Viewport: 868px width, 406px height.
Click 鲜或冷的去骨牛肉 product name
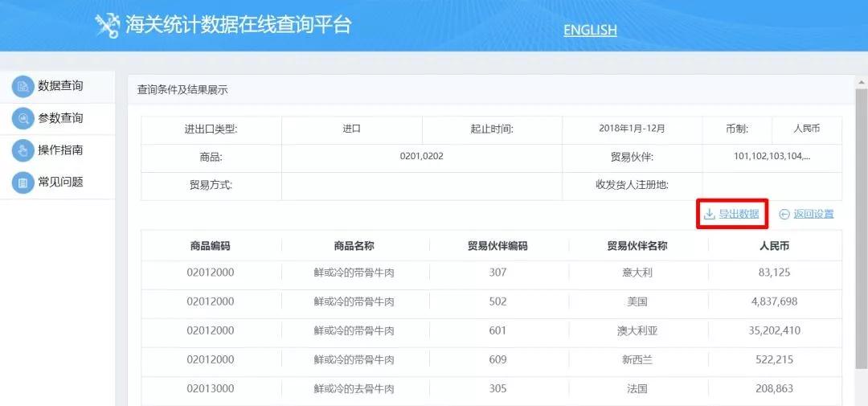pos(354,389)
